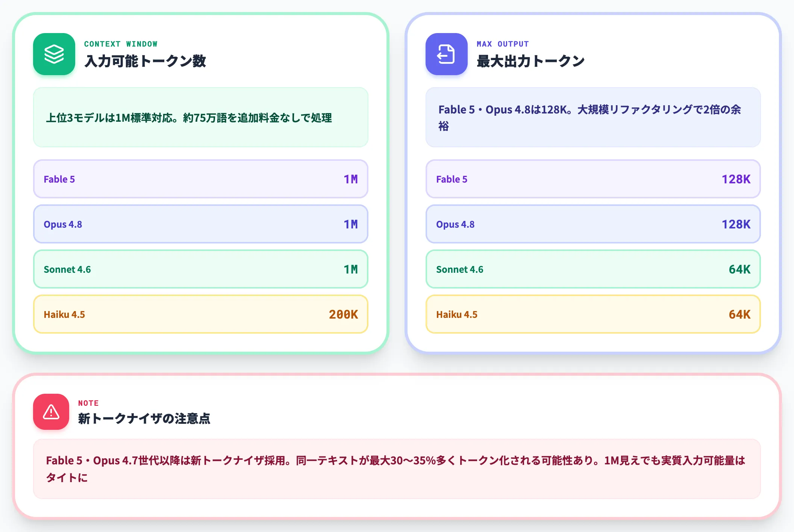Select Opus 4.8 row in context window card
This screenshot has height=532, width=794.
point(201,224)
